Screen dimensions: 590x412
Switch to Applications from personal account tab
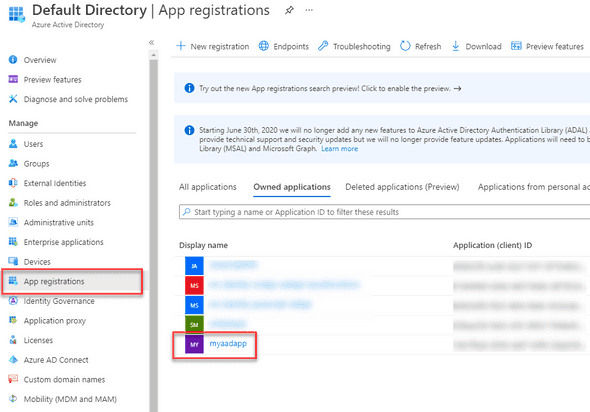pyautogui.click(x=534, y=187)
